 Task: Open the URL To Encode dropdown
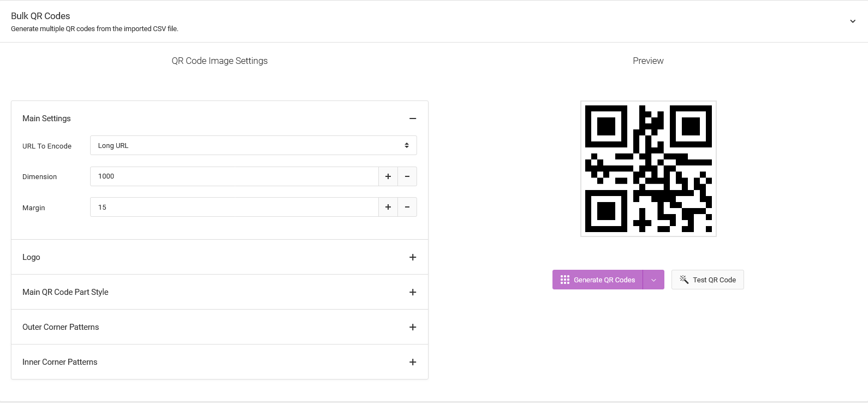253,145
